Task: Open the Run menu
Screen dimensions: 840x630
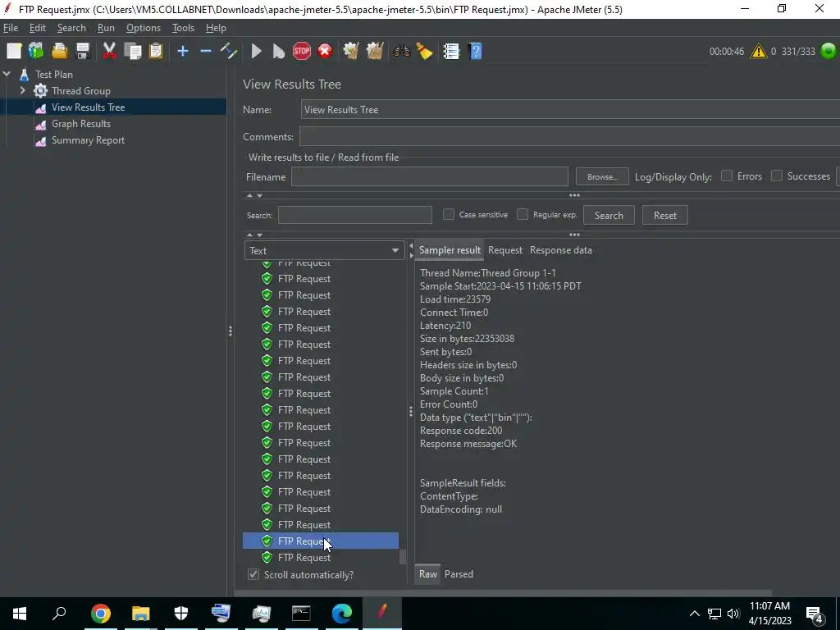Action: click(x=106, y=28)
